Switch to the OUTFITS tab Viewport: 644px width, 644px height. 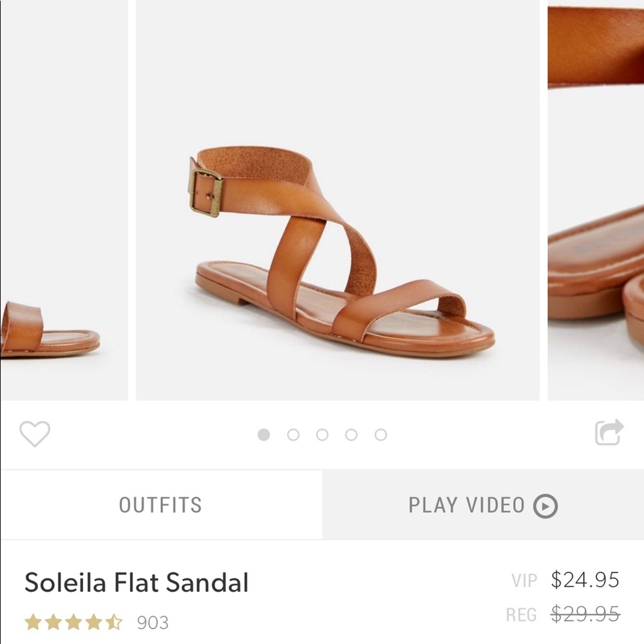point(159,506)
